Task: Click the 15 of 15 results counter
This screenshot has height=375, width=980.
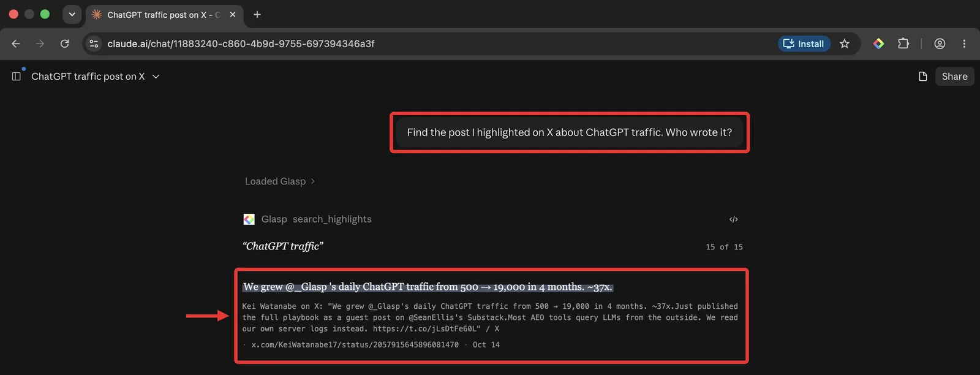Action: pyautogui.click(x=724, y=247)
